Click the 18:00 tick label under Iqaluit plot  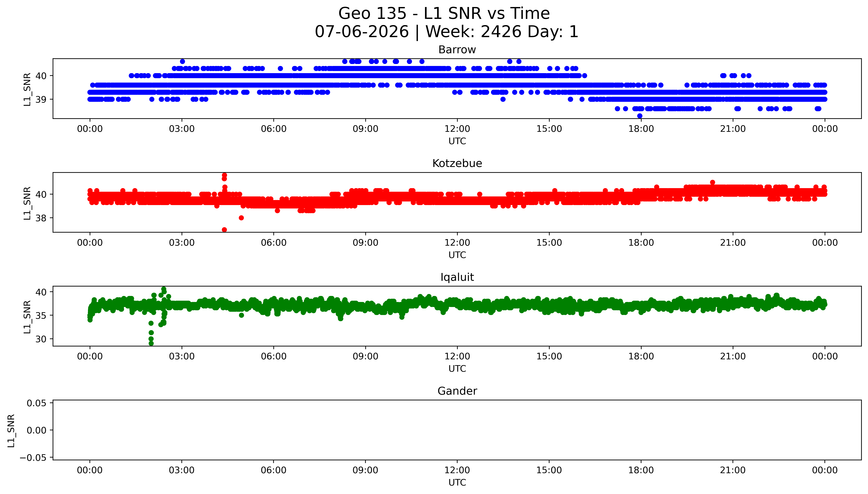tap(641, 357)
